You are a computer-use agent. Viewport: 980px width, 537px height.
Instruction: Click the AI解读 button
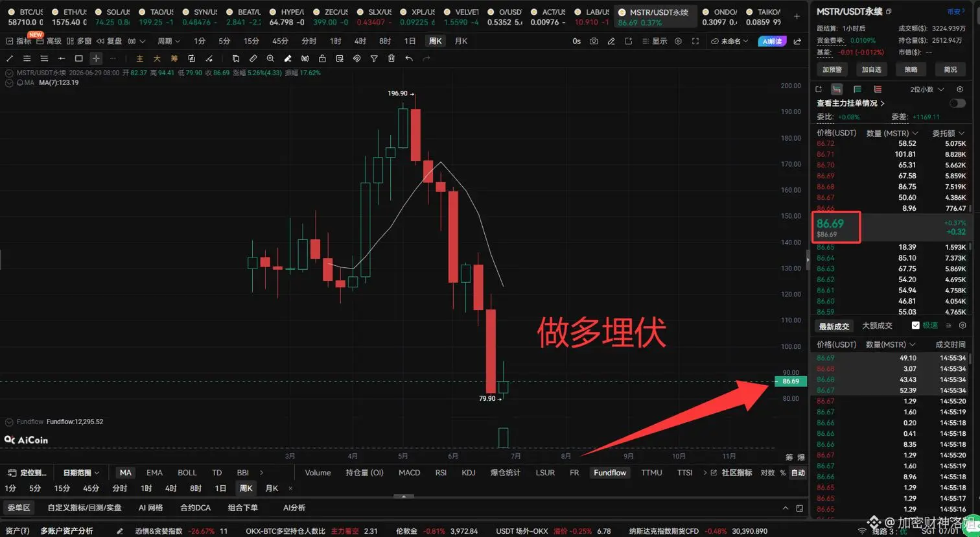pos(772,41)
